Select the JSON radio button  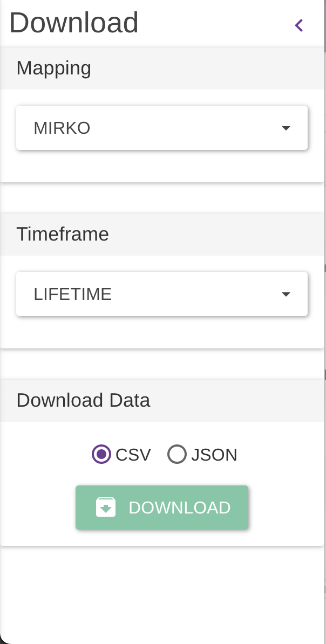pyautogui.click(x=177, y=455)
